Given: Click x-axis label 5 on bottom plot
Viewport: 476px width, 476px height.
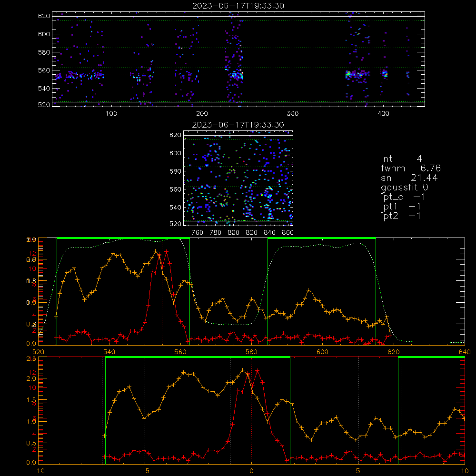Looking at the screenshot, I should [358, 471].
